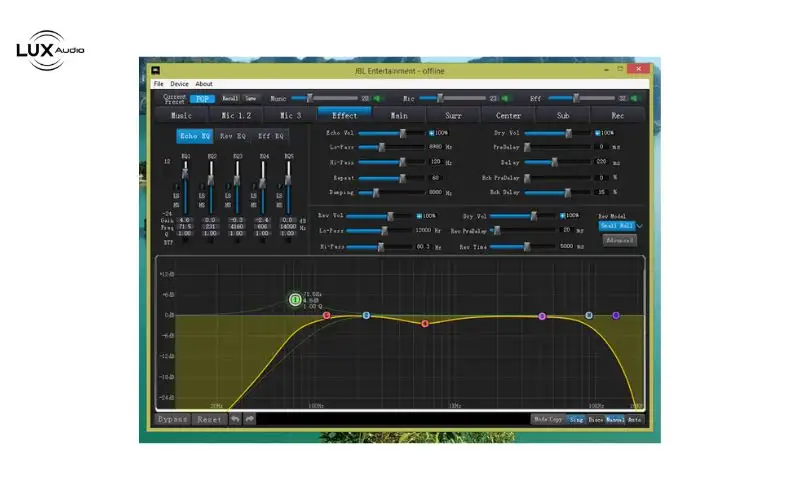Screen dimensions: 800x500
Task: Open the File menu
Action: point(158,84)
